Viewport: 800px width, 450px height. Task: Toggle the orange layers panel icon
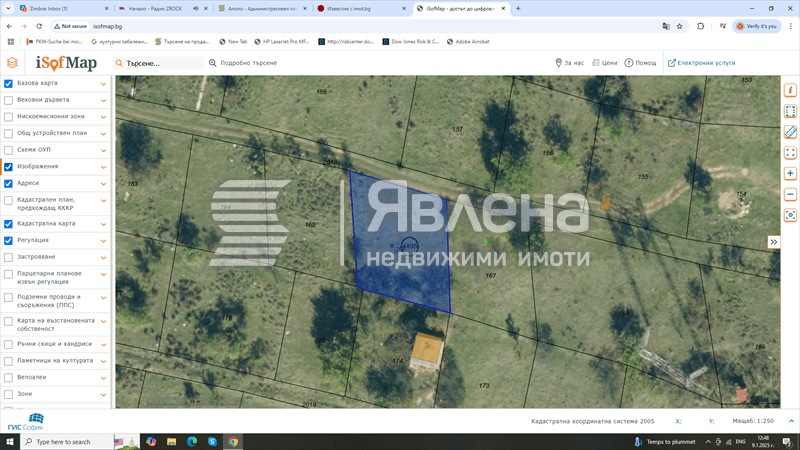(x=12, y=63)
